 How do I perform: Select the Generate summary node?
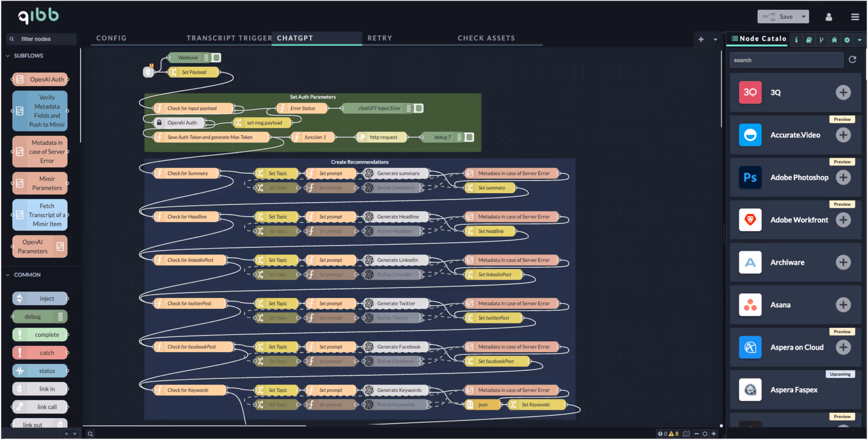tap(396, 174)
